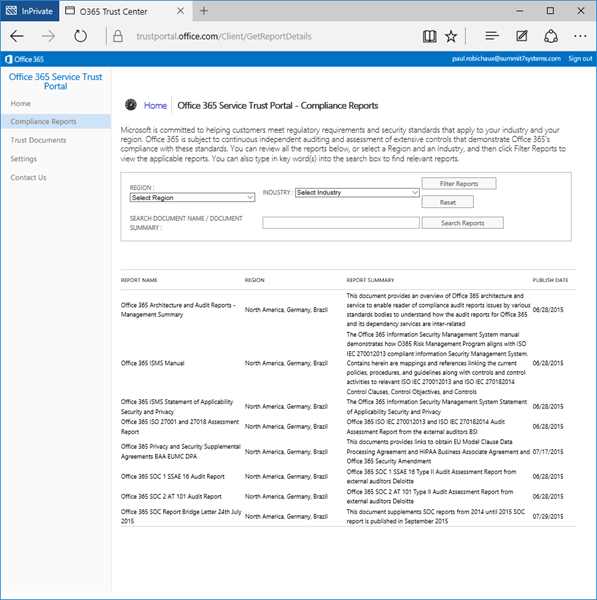The height and width of the screenshot is (600, 597).
Task: Click SOC 1 summary mentioning Deloitte
Action: tap(431, 476)
